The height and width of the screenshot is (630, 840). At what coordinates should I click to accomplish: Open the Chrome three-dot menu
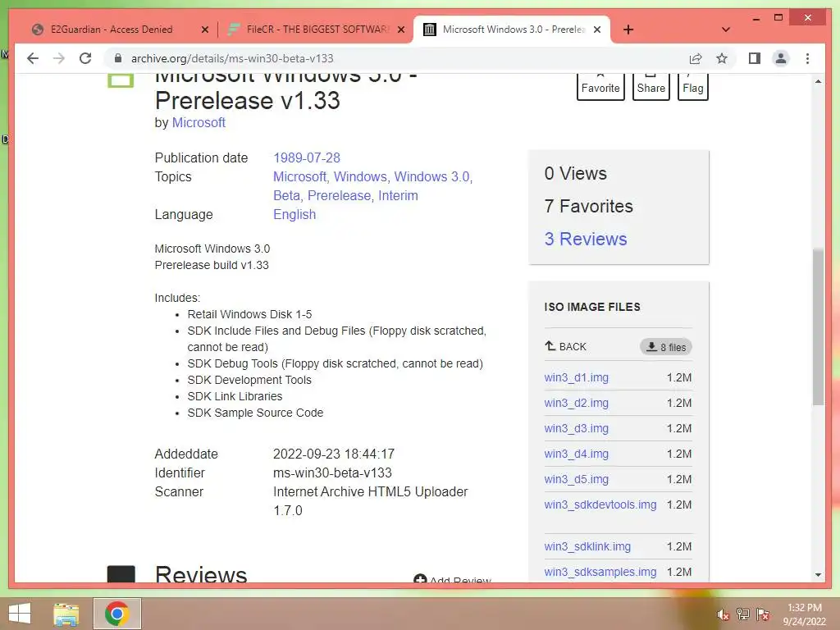(807, 58)
